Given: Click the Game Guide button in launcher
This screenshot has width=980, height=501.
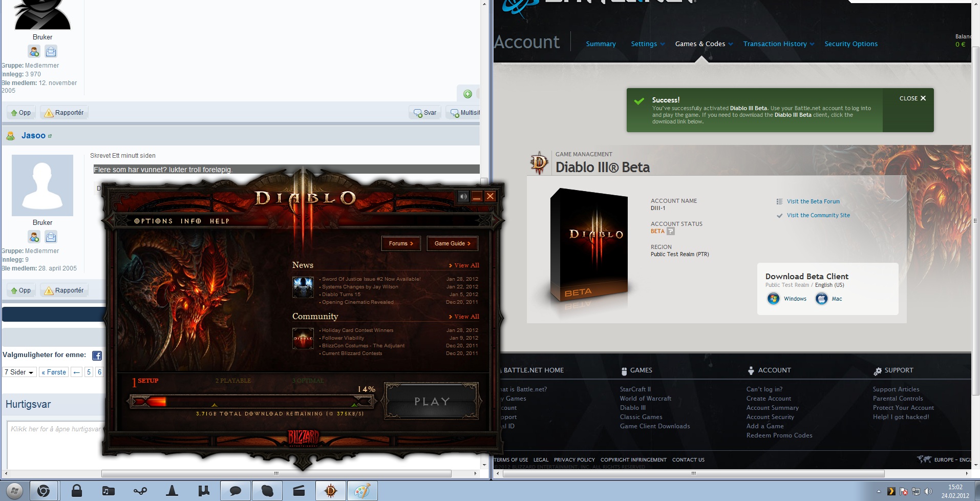Looking at the screenshot, I should pos(452,243).
